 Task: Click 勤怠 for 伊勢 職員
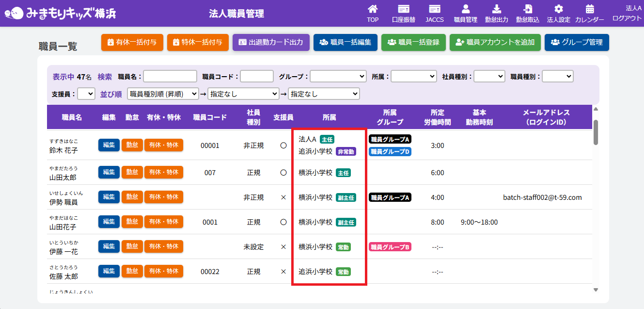[x=132, y=197]
